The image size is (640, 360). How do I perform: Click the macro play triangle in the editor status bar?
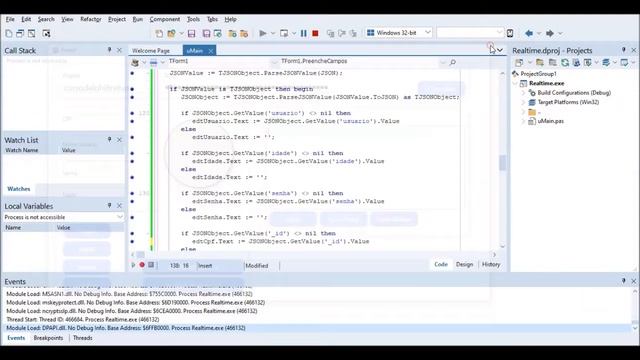[x=133, y=265]
